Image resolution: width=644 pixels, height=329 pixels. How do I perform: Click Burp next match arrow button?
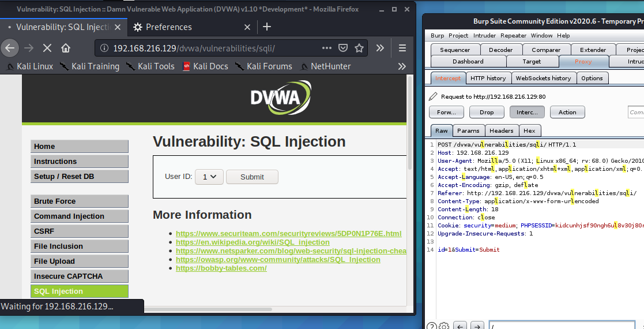[477, 327]
